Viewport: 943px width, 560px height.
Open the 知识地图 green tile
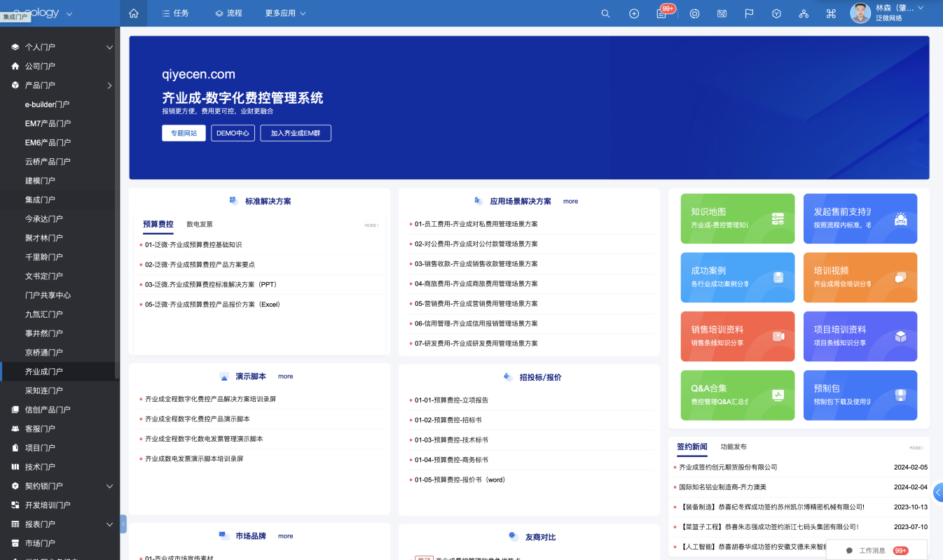click(x=737, y=218)
